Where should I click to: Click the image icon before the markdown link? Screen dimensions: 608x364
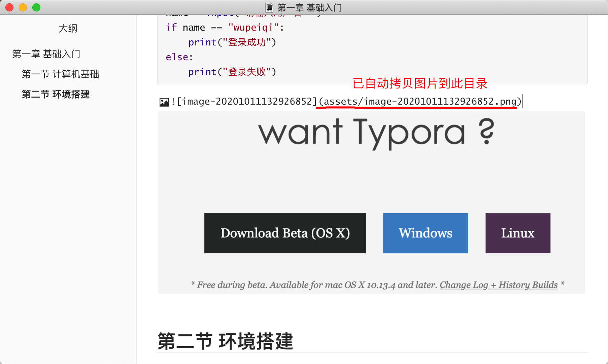point(164,102)
